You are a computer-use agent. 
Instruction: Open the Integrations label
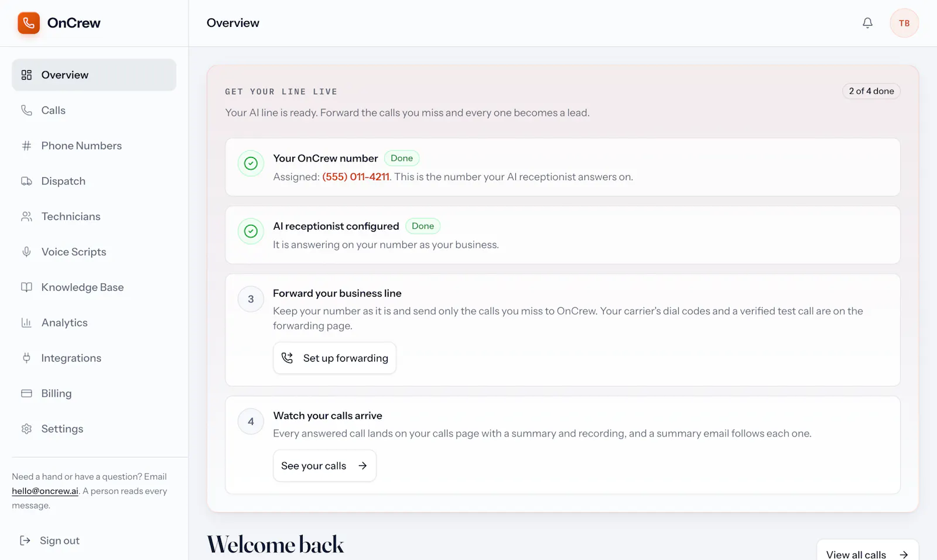[71, 358]
